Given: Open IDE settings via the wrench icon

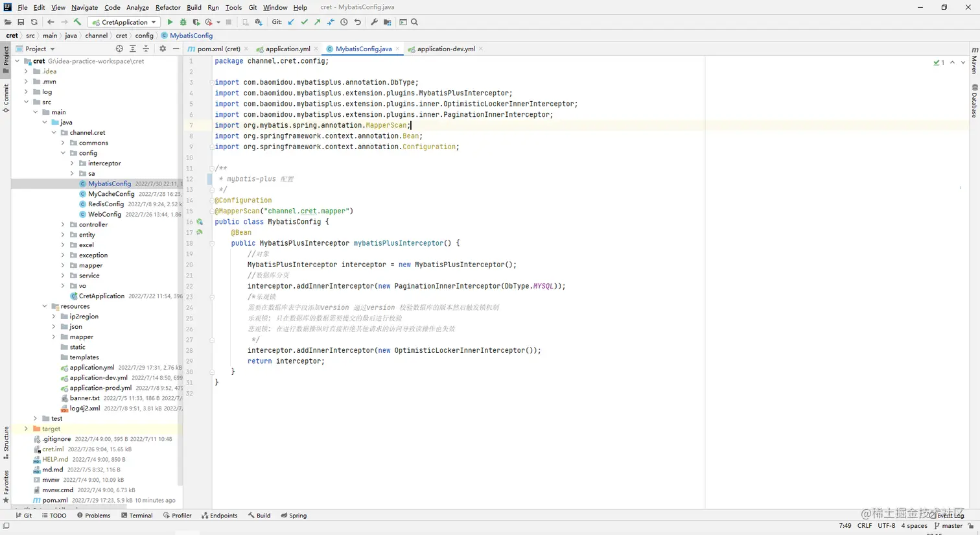Looking at the screenshot, I should pos(375,22).
